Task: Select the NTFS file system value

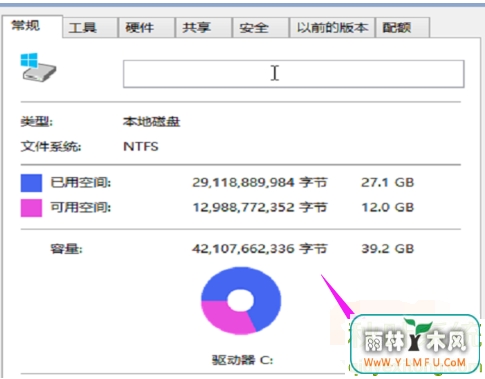Action: coord(141,147)
